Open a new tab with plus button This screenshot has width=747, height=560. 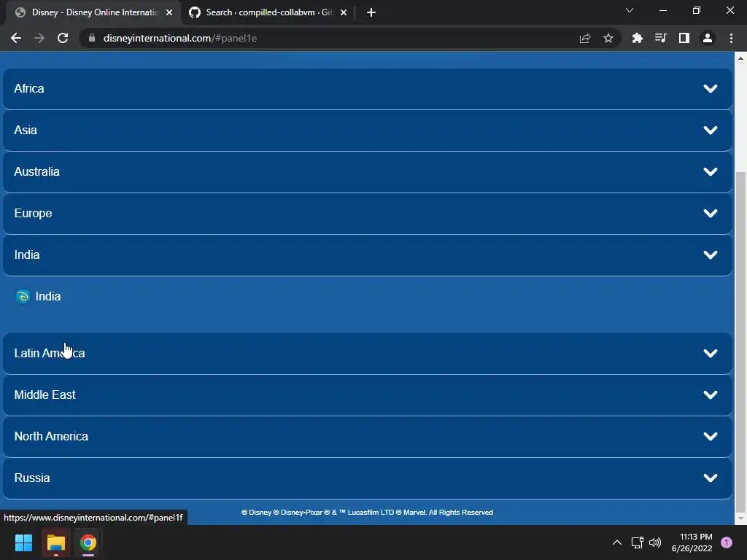coord(371,12)
